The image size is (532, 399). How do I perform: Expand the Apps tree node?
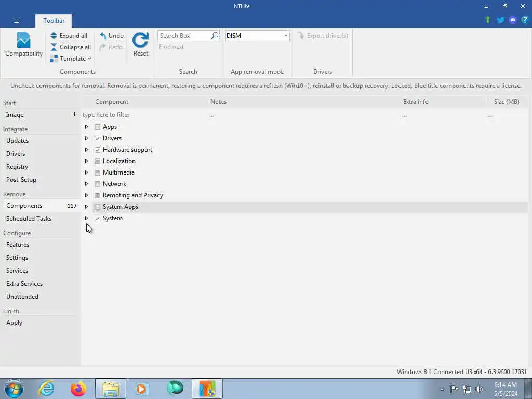point(87,127)
